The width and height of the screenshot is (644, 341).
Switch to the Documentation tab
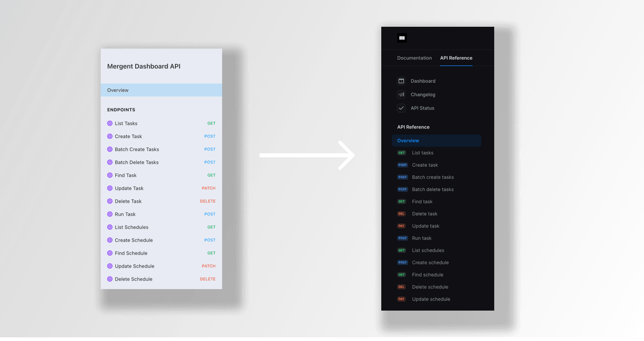pos(414,58)
